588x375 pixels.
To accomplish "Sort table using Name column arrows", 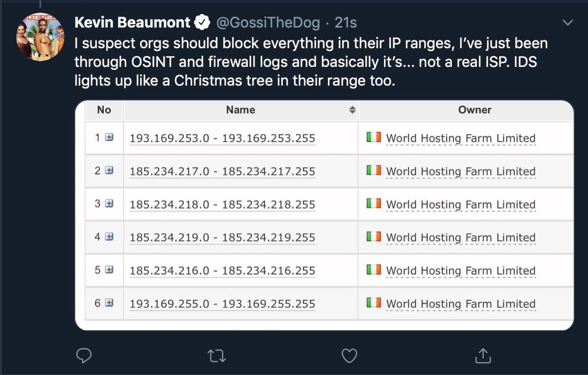I will (x=352, y=110).
